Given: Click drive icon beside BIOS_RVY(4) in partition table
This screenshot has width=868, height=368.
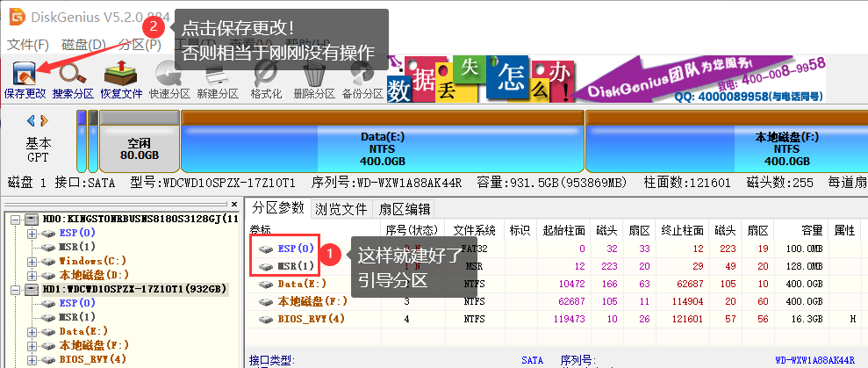Looking at the screenshot, I should point(266,320).
